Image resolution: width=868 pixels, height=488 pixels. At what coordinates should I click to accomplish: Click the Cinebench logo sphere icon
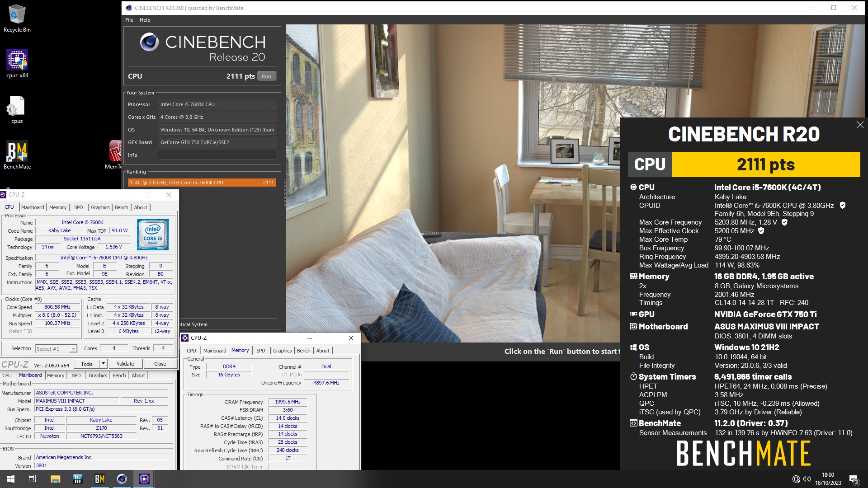(149, 42)
